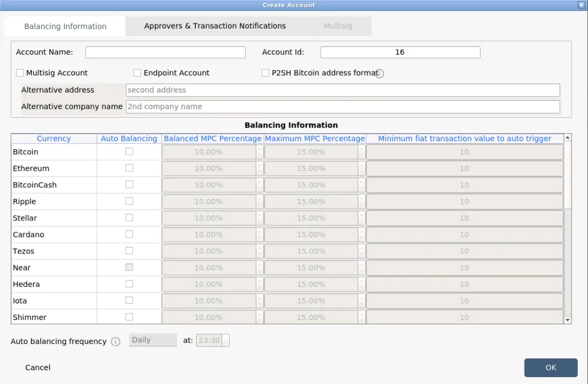The height and width of the screenshot is (384, 588).
Task: Open the Daily frequency dropdown
Action: click(x=153, y=340)
